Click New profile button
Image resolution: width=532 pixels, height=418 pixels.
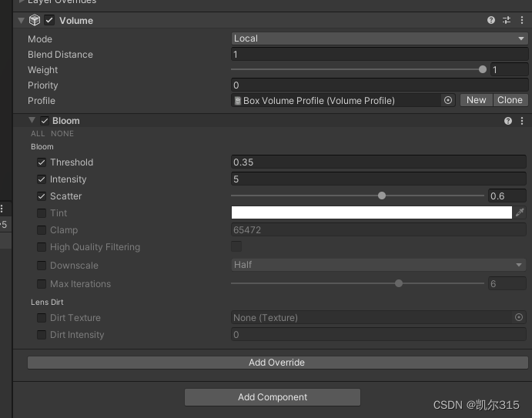coord(476,100)
